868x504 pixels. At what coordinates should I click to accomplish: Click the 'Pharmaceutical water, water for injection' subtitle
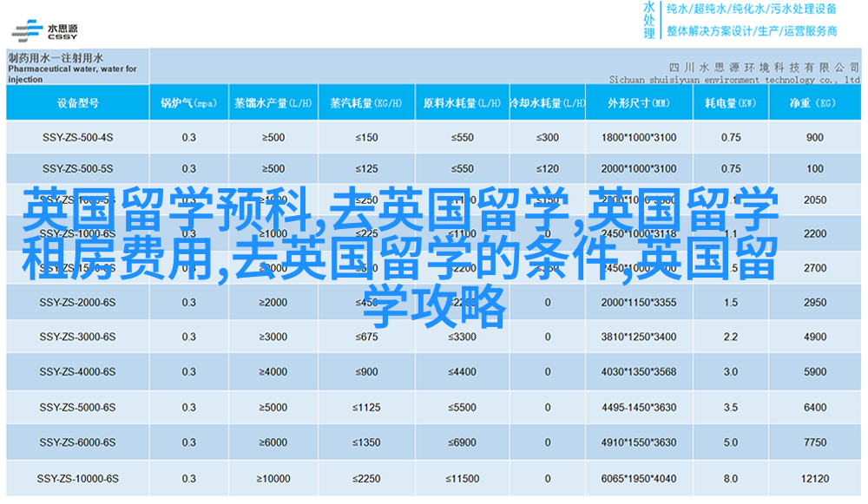[x=72, y=74]
